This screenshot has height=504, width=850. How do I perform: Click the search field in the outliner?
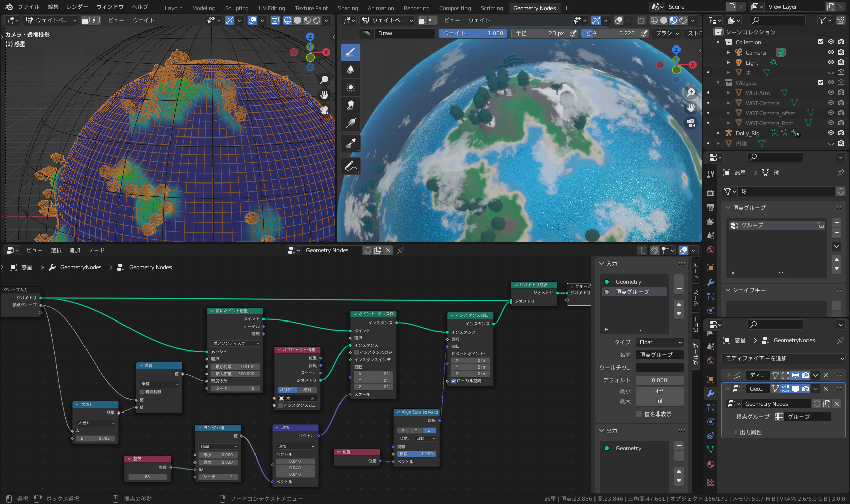pyautogui.click(x=778, y=20)
